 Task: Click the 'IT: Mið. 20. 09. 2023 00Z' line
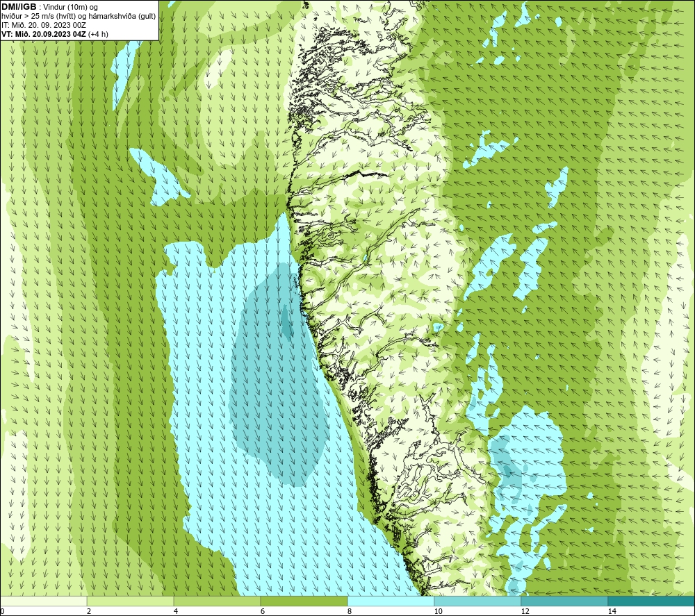point(43,25)
